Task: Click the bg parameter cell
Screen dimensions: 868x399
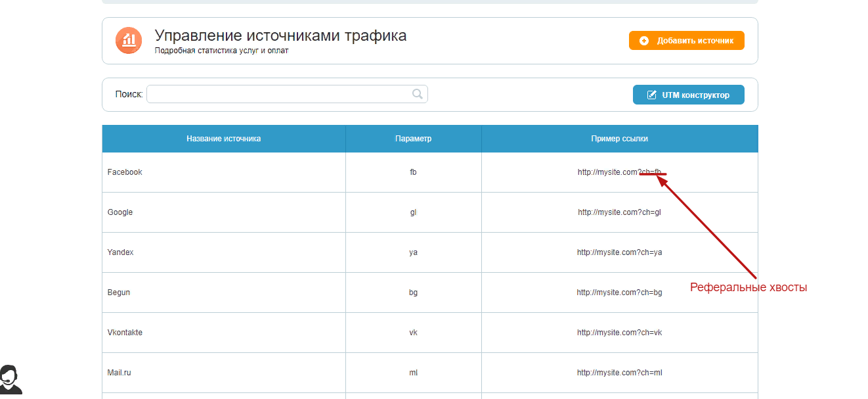Action: point(414,293)
